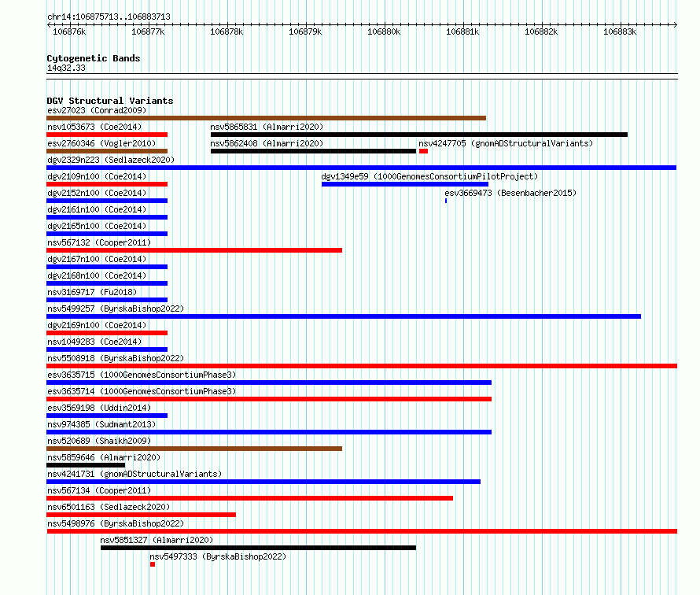Click the dgv2169n100 (Coe2014) red bar

click(x=107, y=333)
